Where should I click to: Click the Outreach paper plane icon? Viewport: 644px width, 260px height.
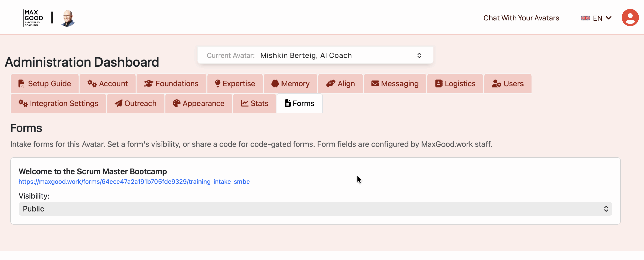[118, 103]
